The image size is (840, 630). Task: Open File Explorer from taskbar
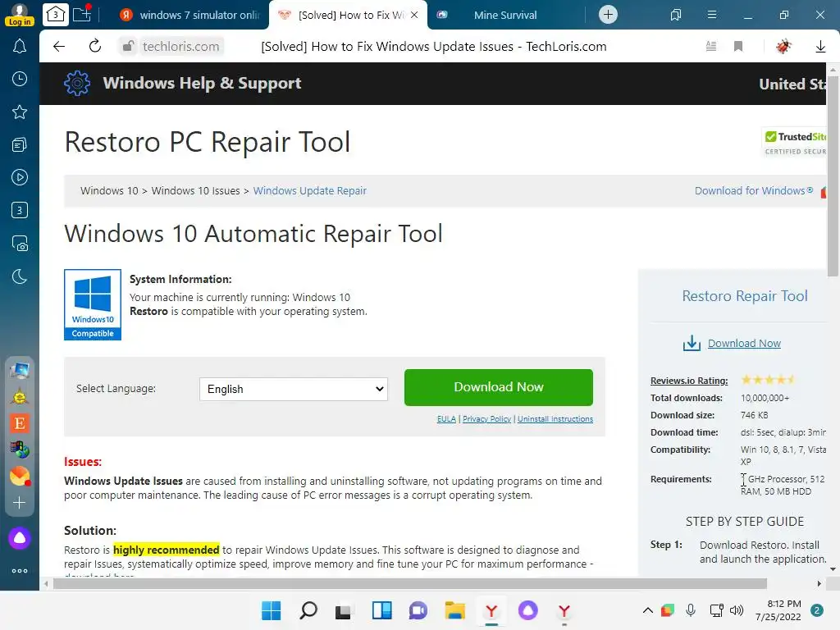454,610
